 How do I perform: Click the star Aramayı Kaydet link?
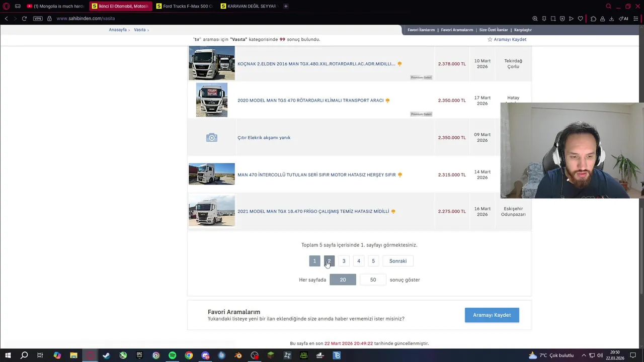click(x=507, y=39)
